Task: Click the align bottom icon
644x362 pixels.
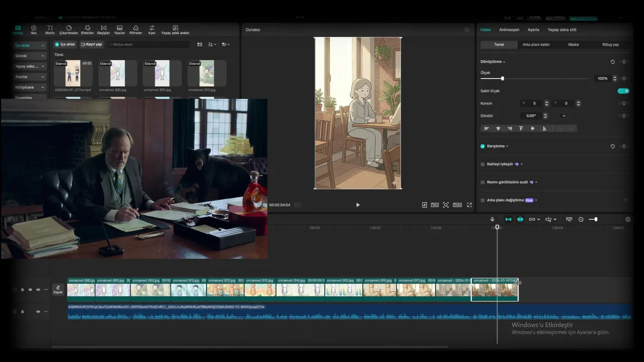Action: (x=544, y=129)
